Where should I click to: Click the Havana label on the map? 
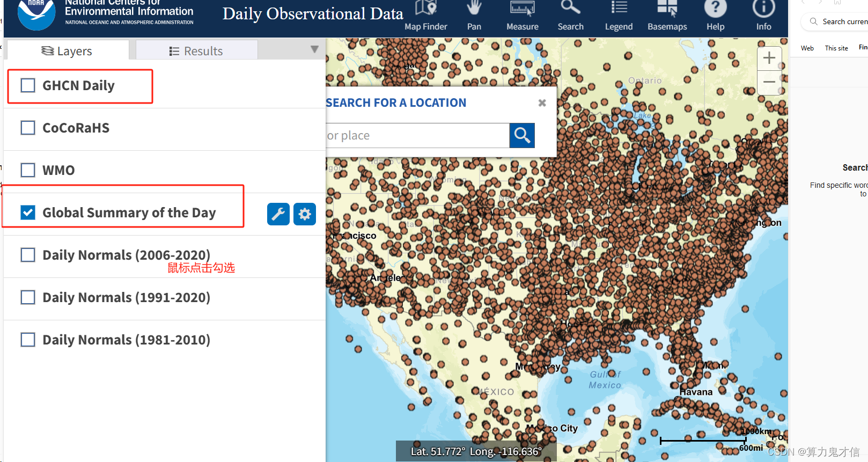tap(696, 392)
